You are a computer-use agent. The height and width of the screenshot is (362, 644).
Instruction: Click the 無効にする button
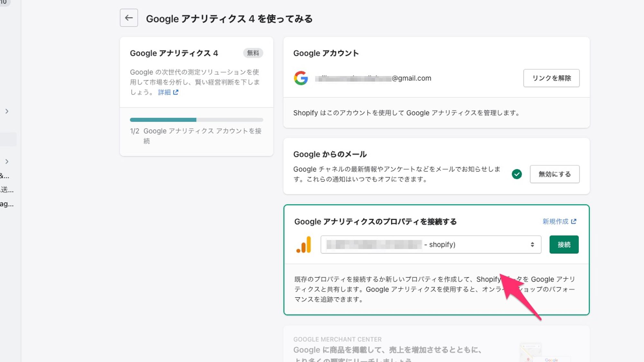pos(554,174)
